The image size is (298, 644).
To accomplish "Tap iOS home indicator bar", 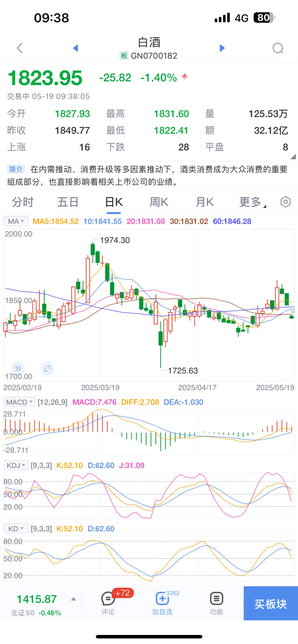I will tap(149, 637).
